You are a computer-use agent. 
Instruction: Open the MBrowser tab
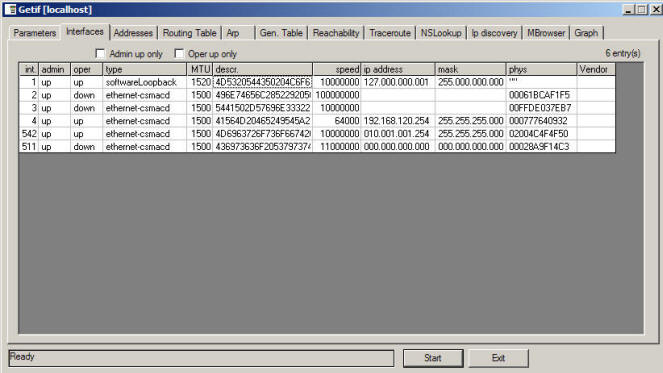click(546, 33)
